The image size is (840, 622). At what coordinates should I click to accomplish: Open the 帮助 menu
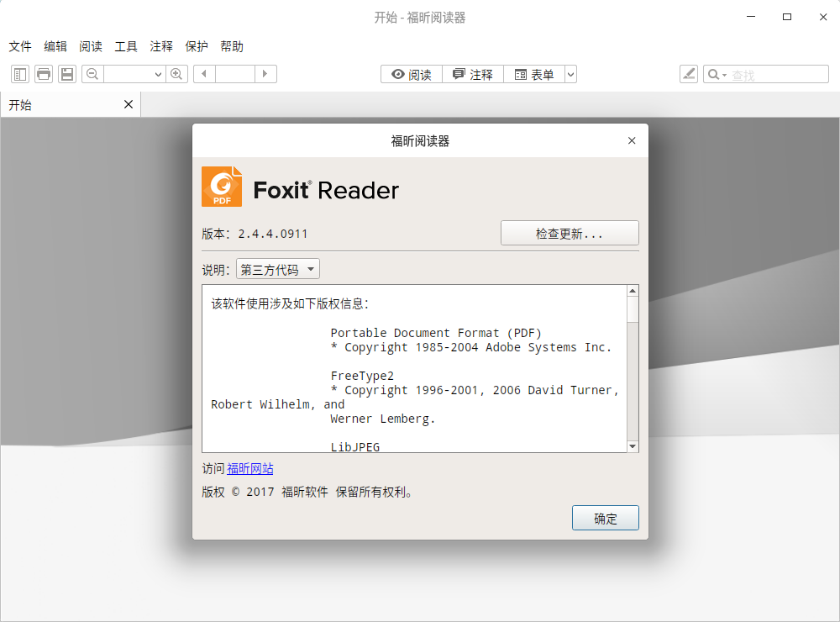[232, 47]
